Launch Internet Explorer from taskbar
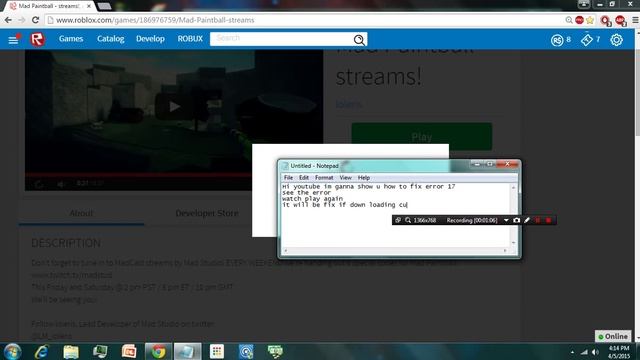Screen dimensions: 640x360 click(42, 351)
